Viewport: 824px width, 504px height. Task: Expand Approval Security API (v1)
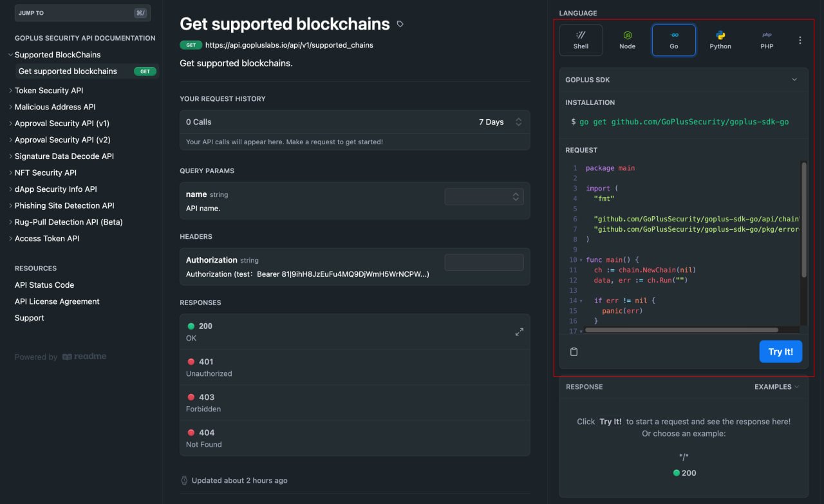click(x=11, y=124)
